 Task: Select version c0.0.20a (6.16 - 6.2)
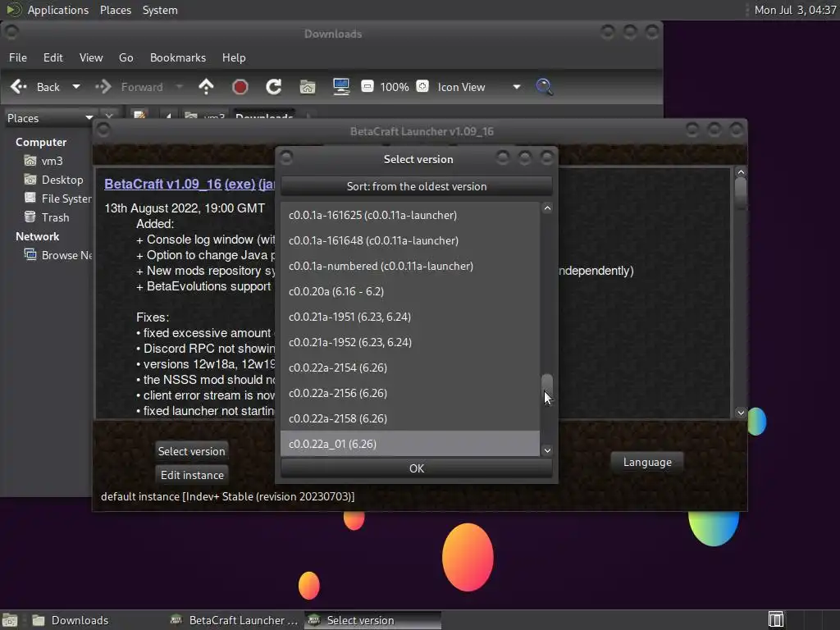coord(410,291)
